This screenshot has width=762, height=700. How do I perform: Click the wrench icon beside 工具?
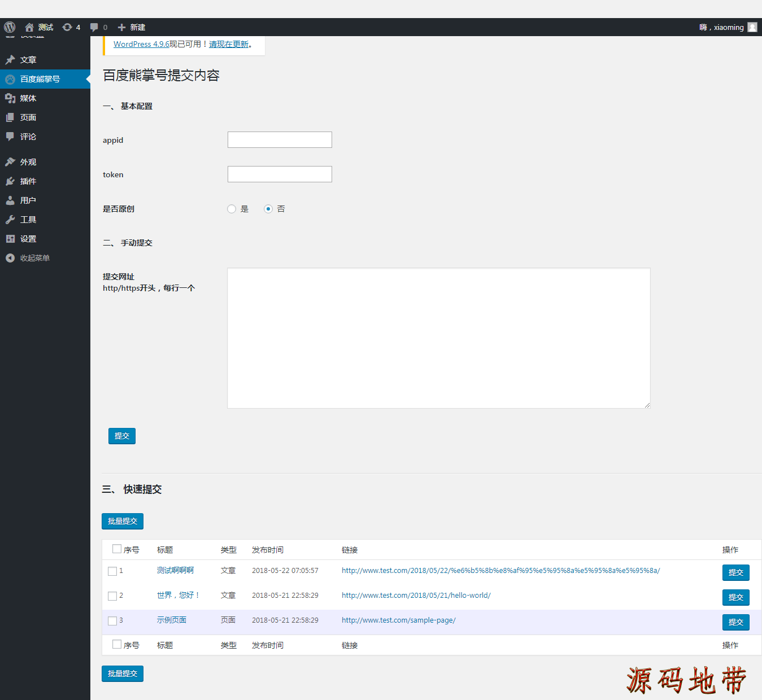click(x=10, y=220)
